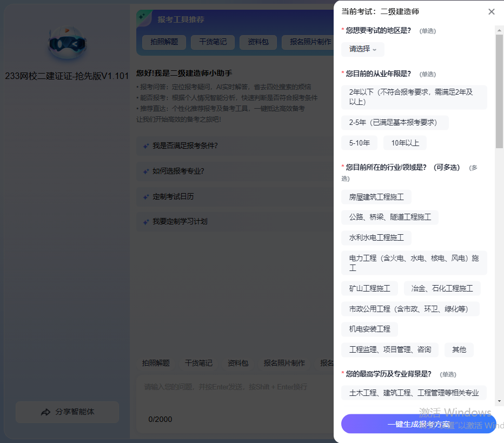The width and height of the screenshot is (504, 443).
Task: Click sparkle icon next to 我是否满足报考条件
Action: (145, 146)
